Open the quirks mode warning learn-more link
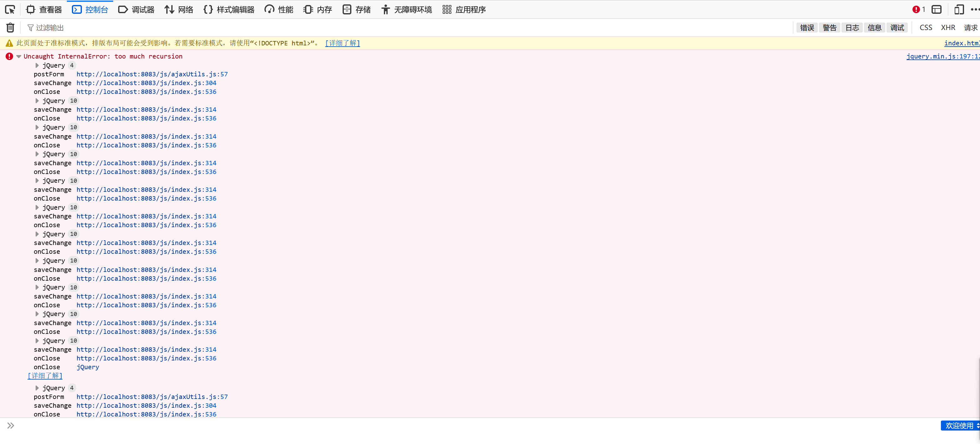Viewport: 980px width, 444px height. point(342,43)
